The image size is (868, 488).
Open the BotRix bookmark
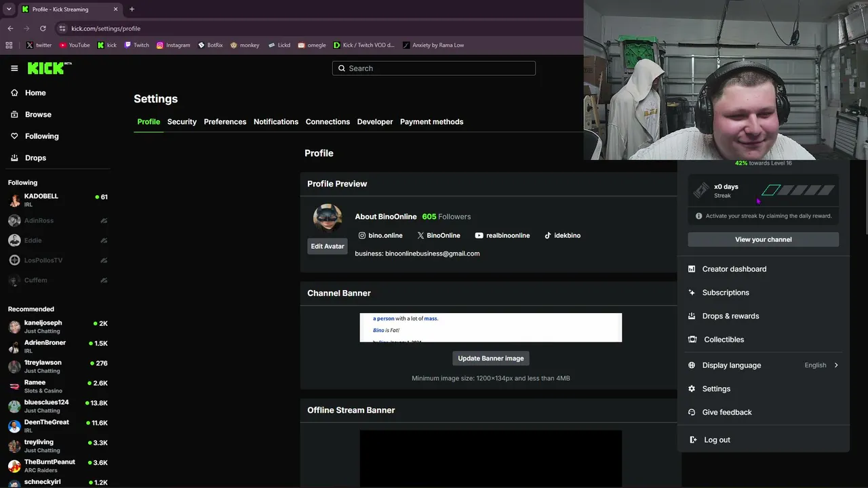pos(210,45)
